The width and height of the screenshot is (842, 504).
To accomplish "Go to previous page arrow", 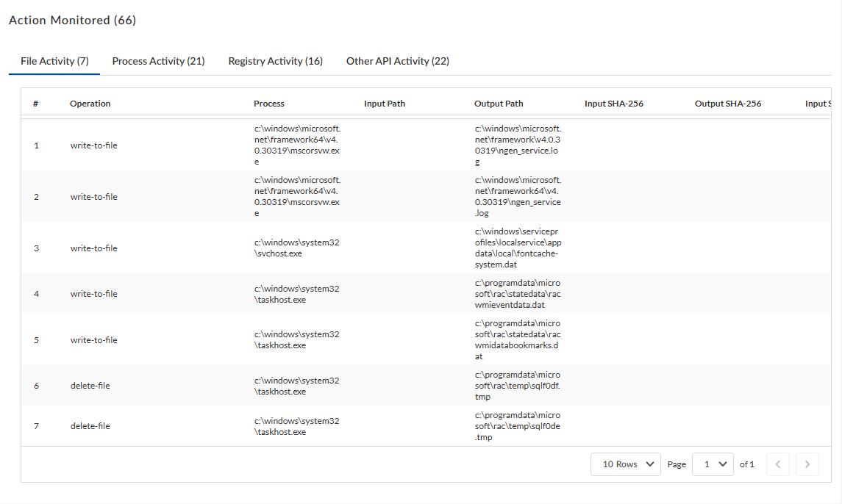I will pyautogui.click(x=778, y=464).
